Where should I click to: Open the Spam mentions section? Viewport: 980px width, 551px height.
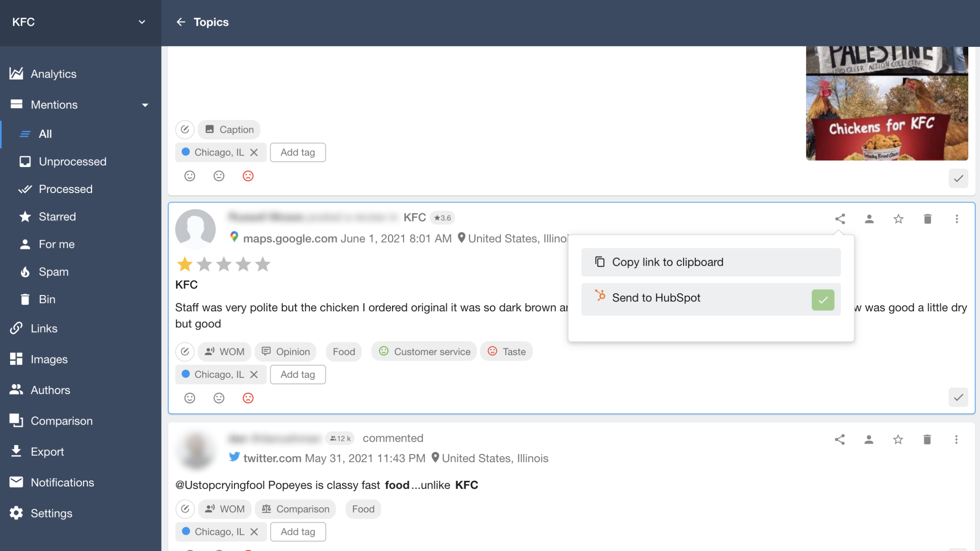53,271
